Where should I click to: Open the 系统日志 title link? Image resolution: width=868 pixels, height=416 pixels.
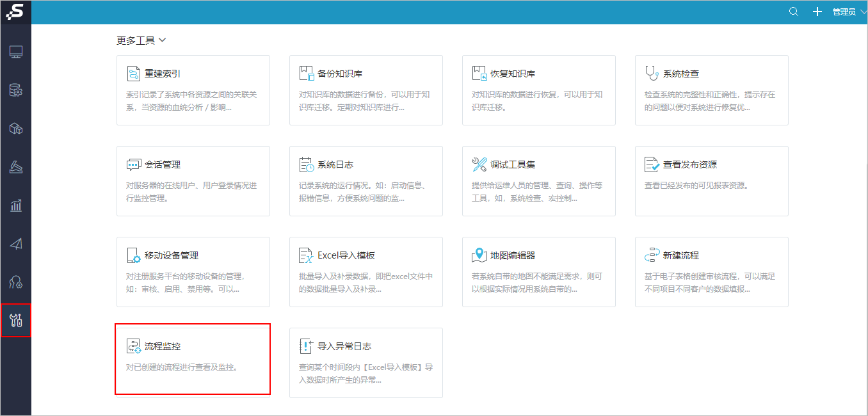pyautogui.click(x=335, y=164)
